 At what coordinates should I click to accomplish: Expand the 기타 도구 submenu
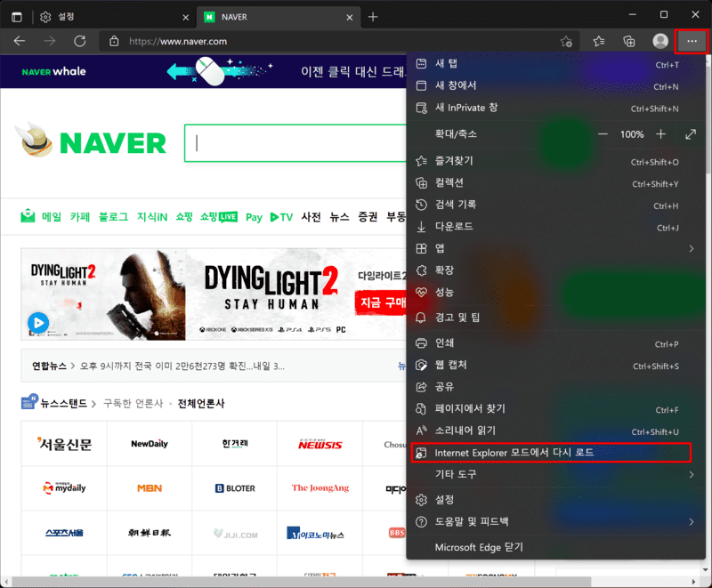tap(555, 474)
